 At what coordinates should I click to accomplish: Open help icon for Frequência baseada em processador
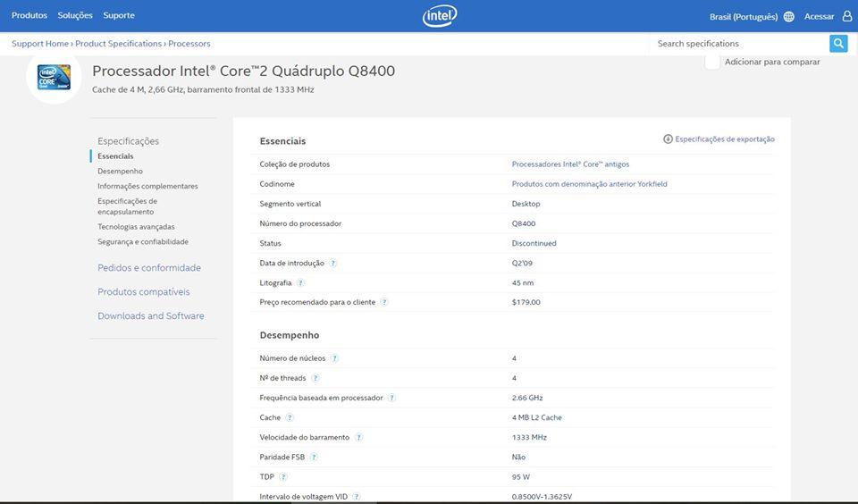click(x=391, y=398)
